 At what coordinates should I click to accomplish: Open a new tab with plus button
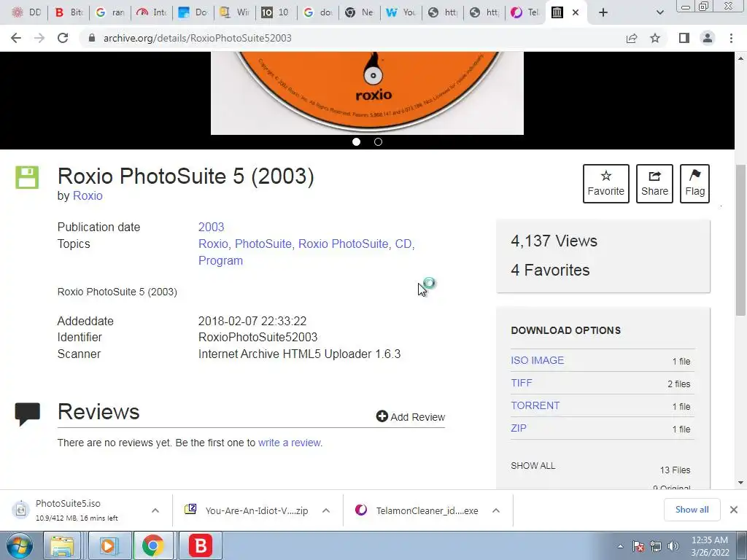pos(603,12)
